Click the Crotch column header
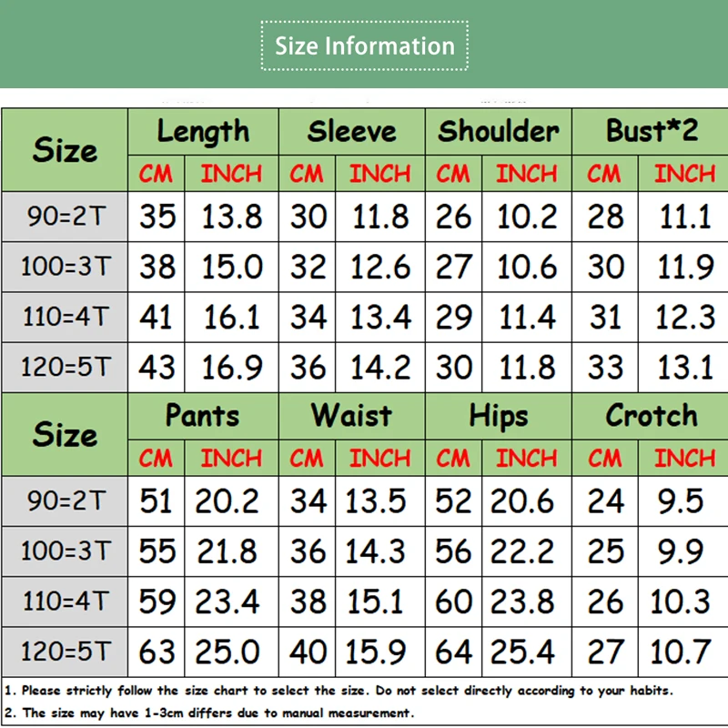Viewport: 728px width, 728px height. coord(652,416)
